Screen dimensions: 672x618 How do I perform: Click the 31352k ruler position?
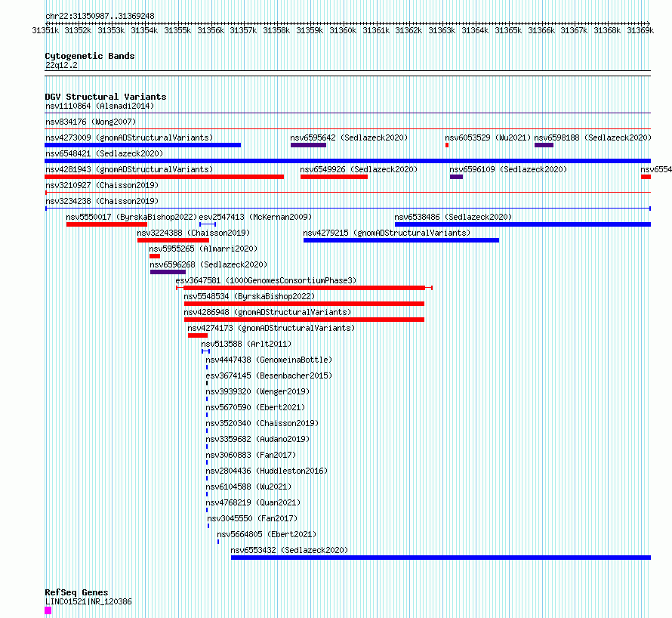(x=78, y=30)
